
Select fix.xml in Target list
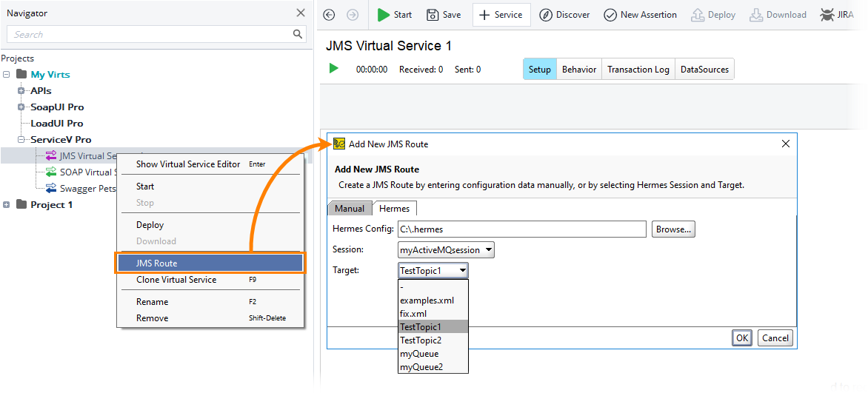(x=433, y=314)
